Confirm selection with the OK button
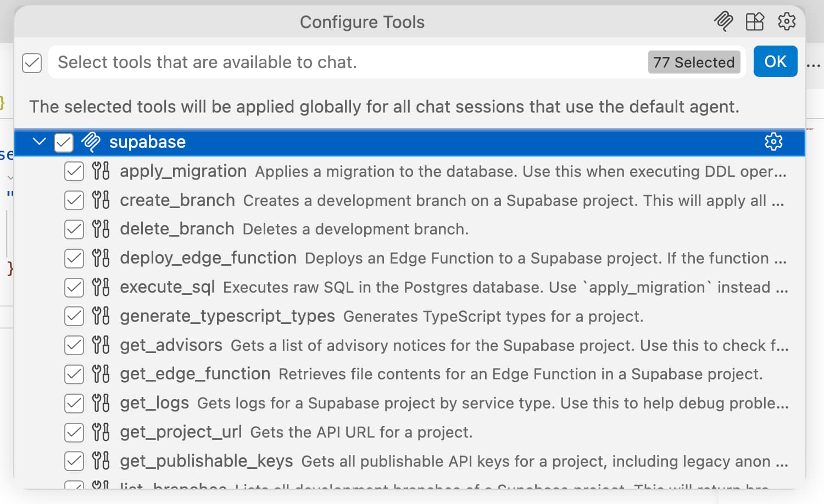Screen dimensions: 824x504 click(x=775, y=61)
